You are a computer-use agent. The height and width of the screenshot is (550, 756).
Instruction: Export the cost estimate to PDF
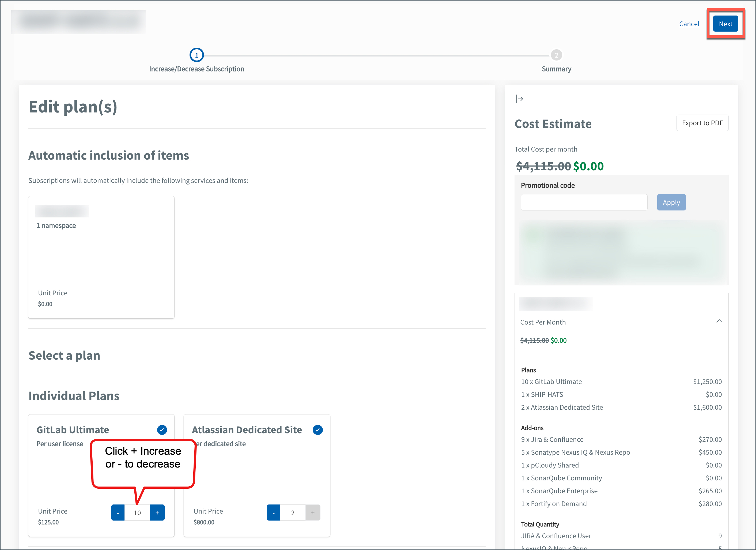pyautogui.click(x=702, y=123)
